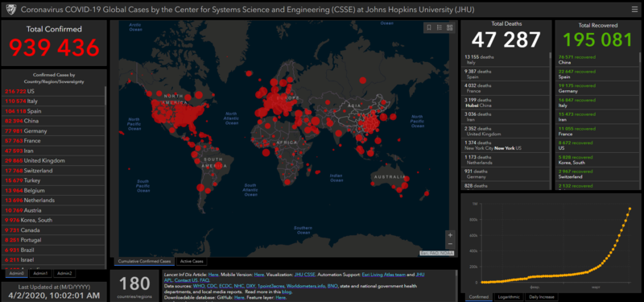Open the NHC data source link
Screen dimensions: 644x302
(x=239, y=286)
